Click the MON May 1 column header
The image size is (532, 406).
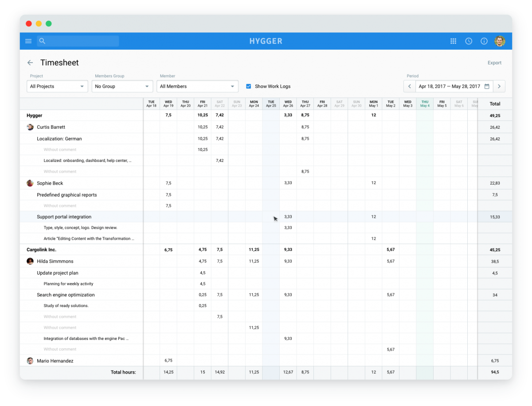click(x=374, y=104)
